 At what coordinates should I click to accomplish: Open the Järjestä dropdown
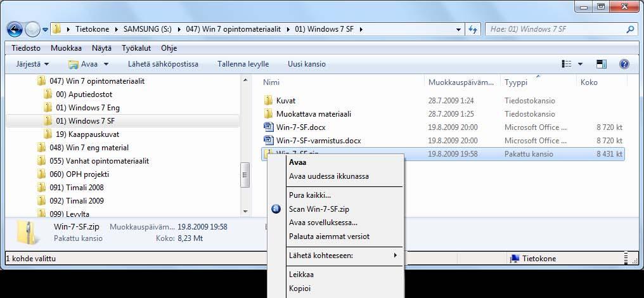point(32,64)
